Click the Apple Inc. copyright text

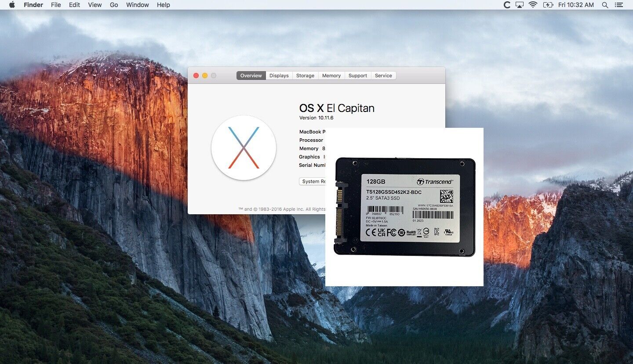[282, 209]
